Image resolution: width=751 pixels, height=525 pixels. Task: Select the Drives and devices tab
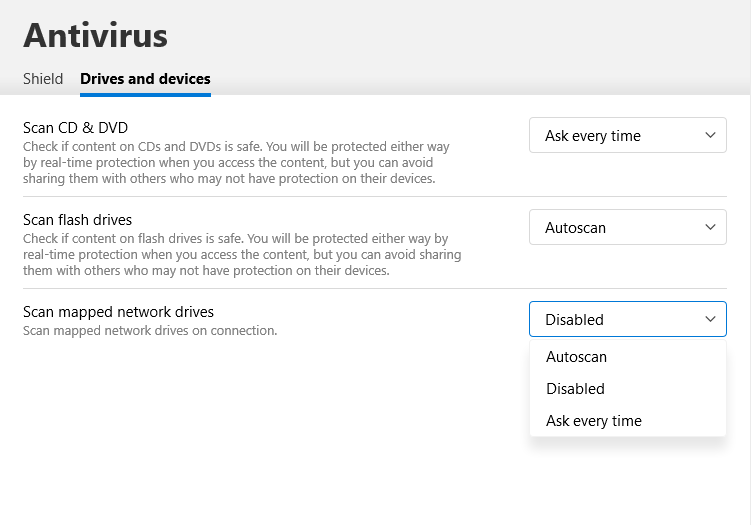tap(145, 78)
